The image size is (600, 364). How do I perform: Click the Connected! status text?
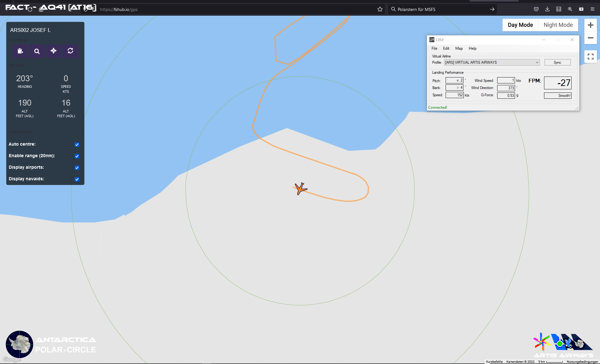pyautogui.click(x=437, y=107)
